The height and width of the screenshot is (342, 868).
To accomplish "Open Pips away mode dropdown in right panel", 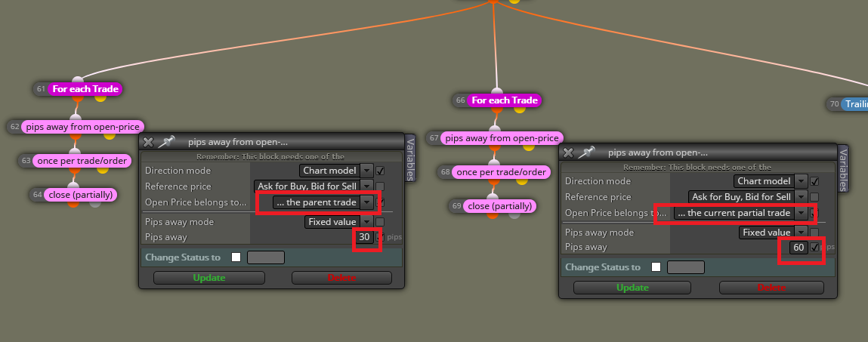I will (801, 233).
